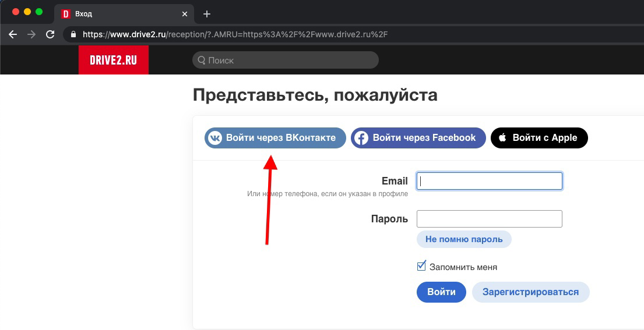Log in via Войти через Facebook
Viewport: 644px width, 330px height.
[418, 138]
